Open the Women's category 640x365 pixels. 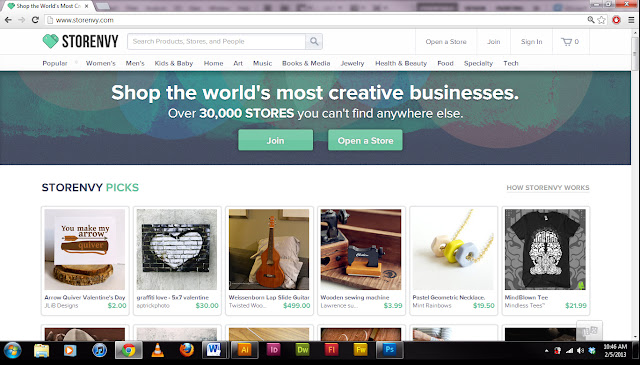point(100,63)
